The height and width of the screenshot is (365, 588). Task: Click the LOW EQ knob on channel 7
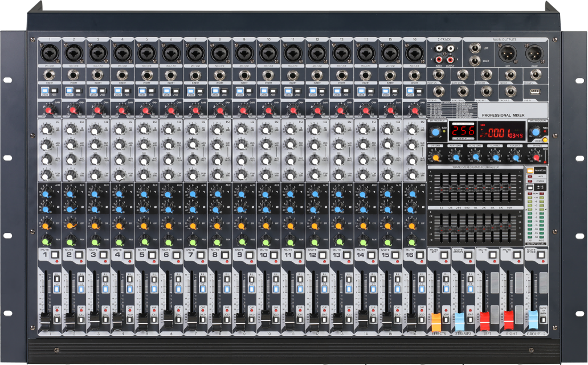point(191,175)
